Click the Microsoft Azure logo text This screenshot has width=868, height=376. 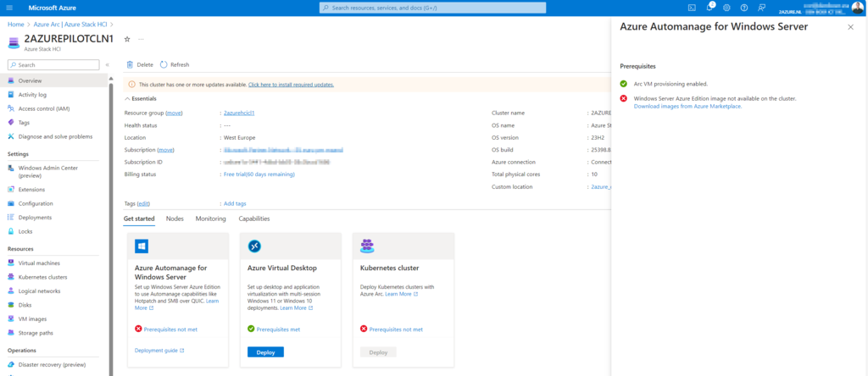click(52, 8)
